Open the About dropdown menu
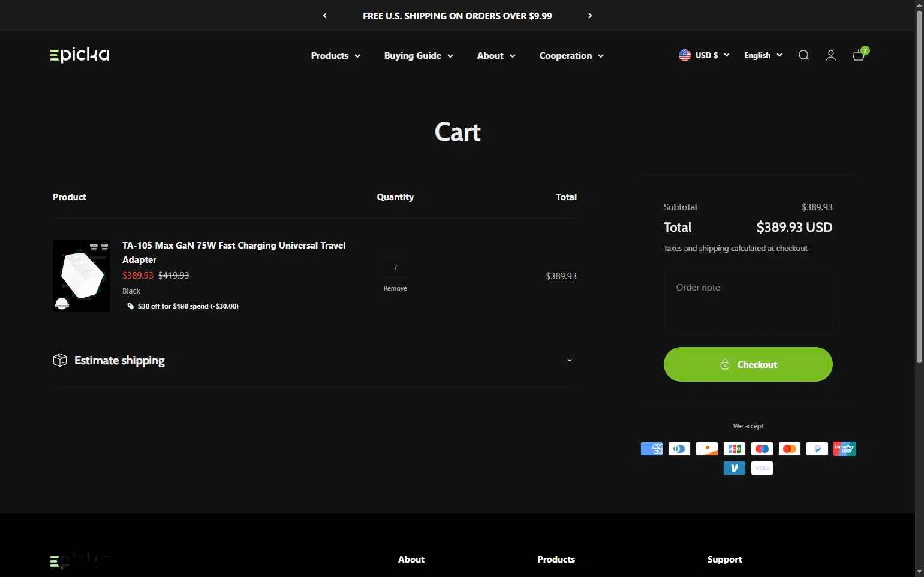 [x=496, y=56]
